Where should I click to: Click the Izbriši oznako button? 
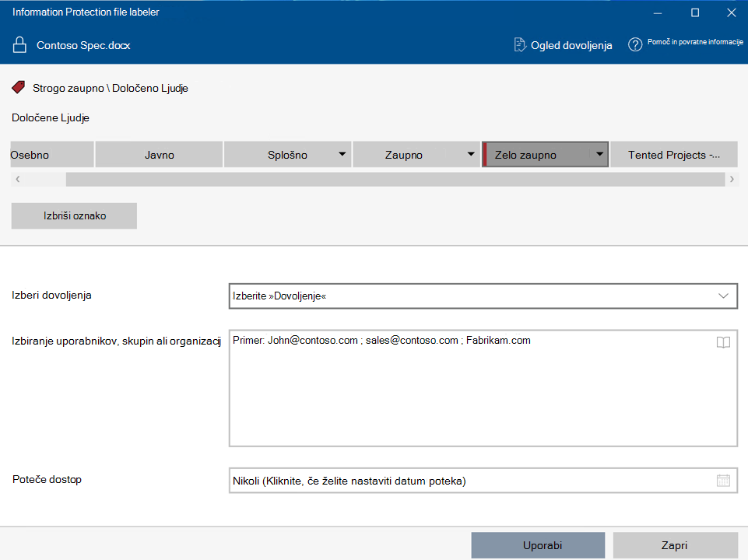74,216
